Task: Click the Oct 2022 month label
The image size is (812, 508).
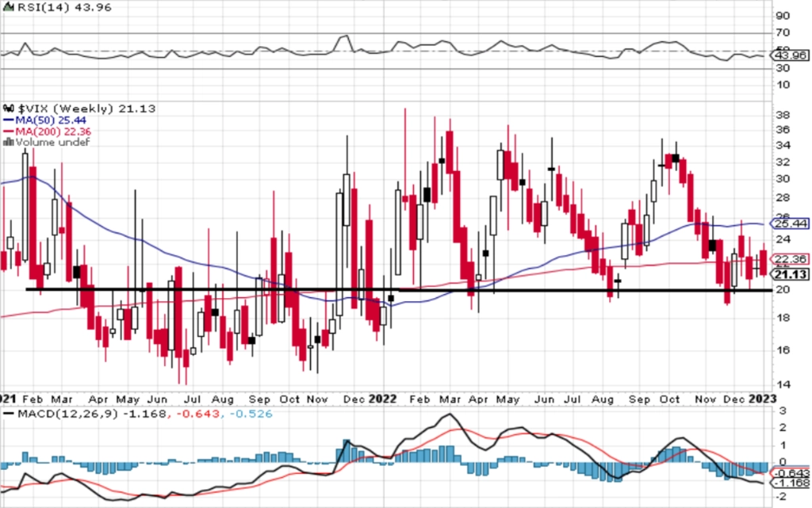Action: click(669, 399)
